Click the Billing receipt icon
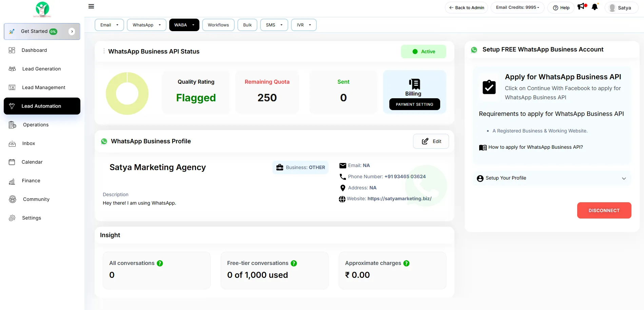The height and width of the screenshot is (310, 644). [414, 84]
